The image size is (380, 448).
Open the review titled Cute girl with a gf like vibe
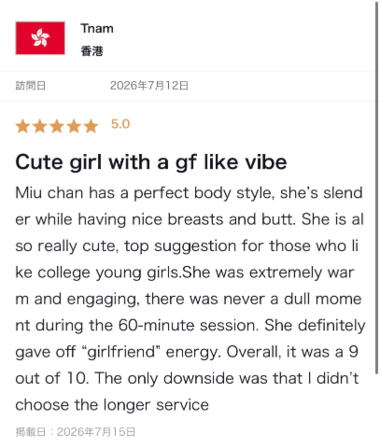[x=151, y=162]
